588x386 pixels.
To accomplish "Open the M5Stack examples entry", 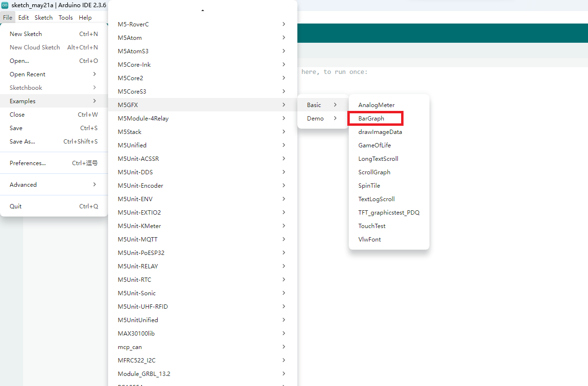I will [x=203, y=132].
